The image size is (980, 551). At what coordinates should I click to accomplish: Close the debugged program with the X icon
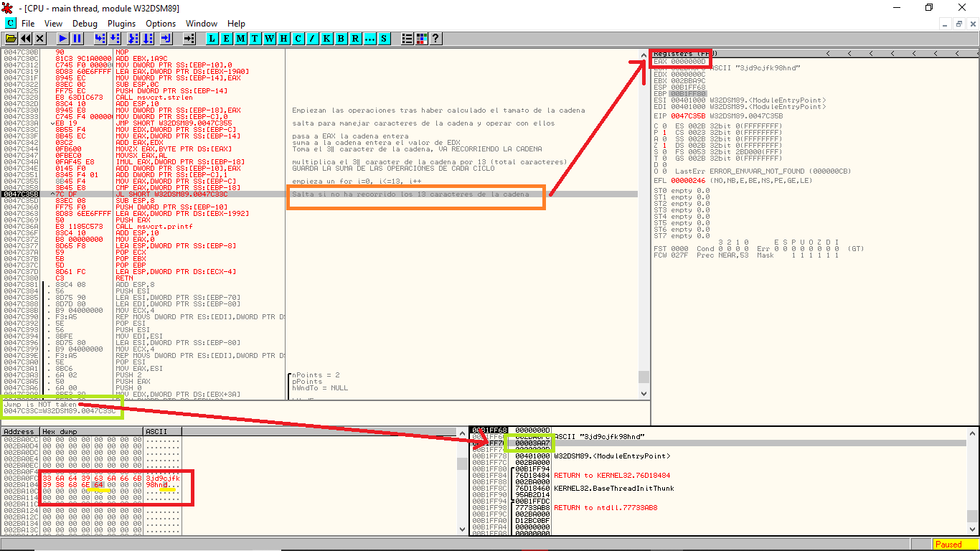(x=40, y=38)
